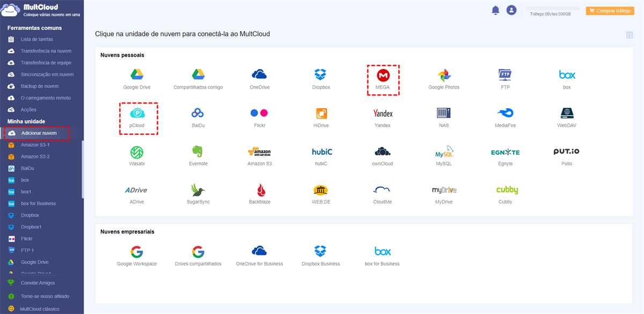Select the MEGA cloud icon
The image size is (644, 314).
383,79
